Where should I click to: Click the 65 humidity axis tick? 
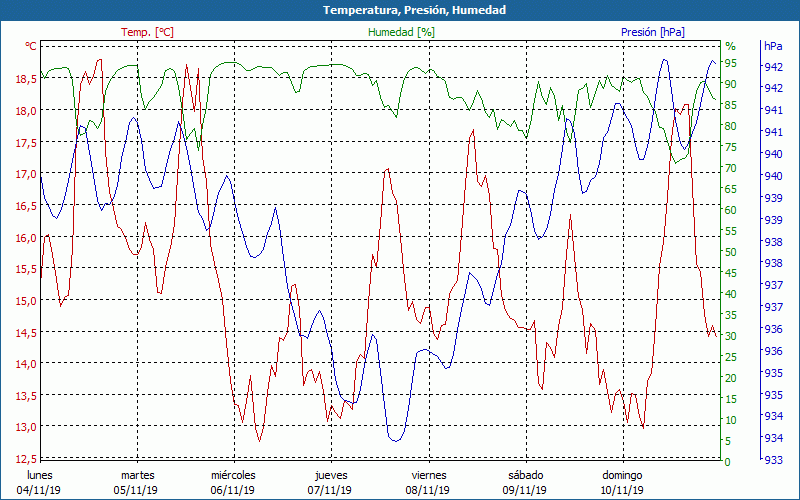click(x=731, y=189)
